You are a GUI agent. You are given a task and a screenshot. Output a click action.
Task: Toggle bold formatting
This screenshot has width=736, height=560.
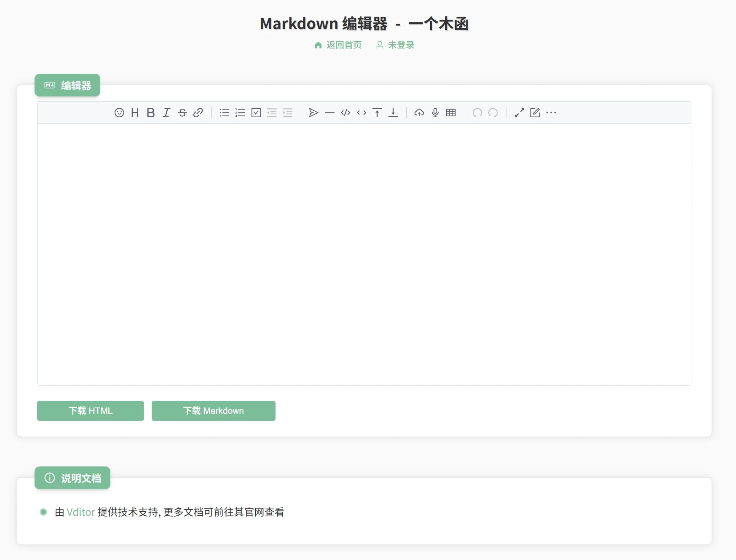click(151, 113)
